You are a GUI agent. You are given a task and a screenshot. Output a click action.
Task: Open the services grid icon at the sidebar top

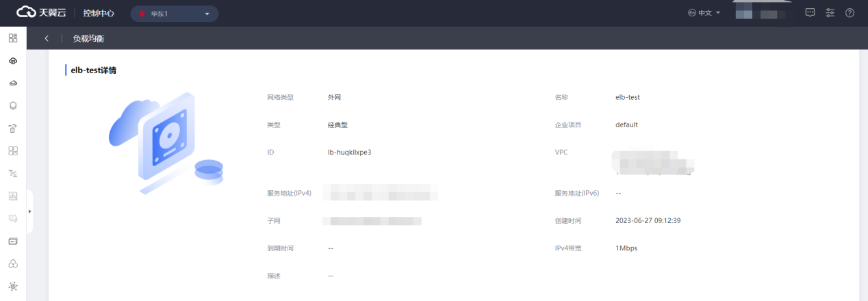pos(13,38)
